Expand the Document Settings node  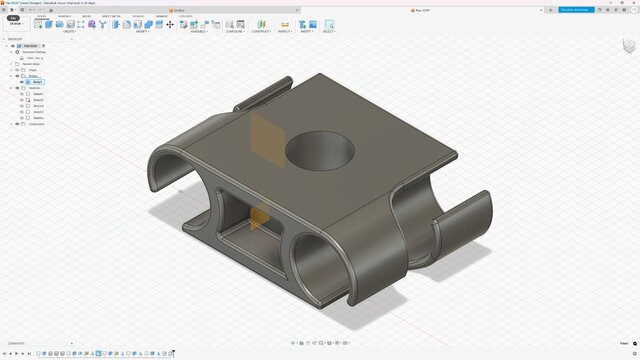[x=11, y=52]
